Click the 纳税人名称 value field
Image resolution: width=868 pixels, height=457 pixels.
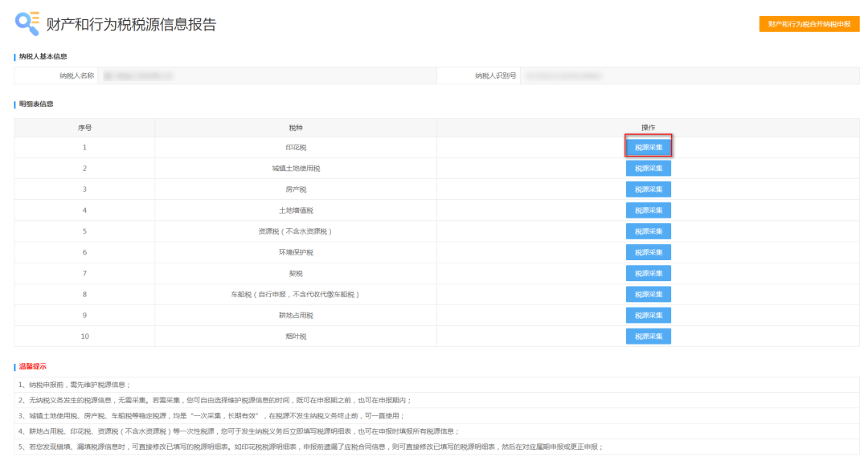tap(267, 76)
